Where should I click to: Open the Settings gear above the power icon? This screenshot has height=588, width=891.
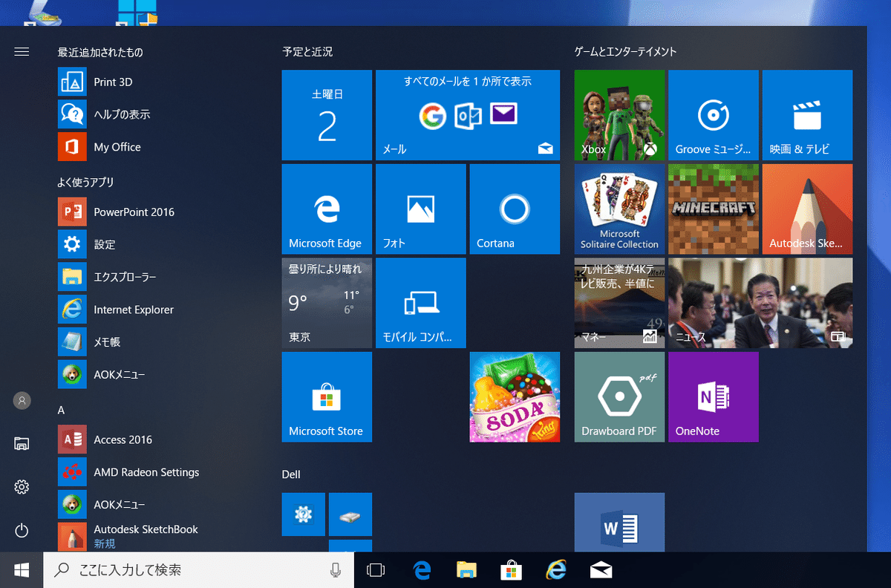22,487
